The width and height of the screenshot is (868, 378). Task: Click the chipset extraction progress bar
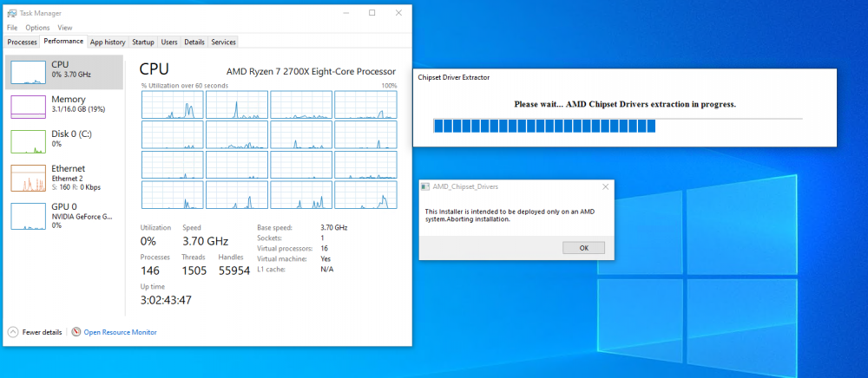[x=618, y=126]
